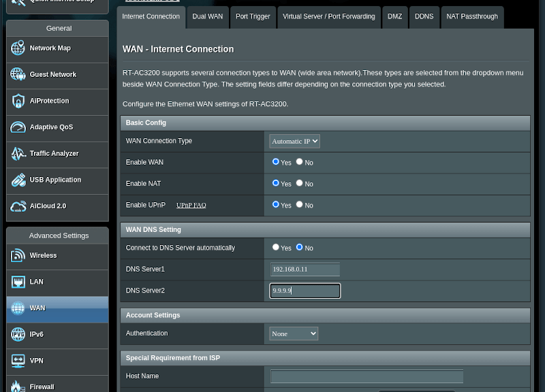Click the AiProtection menu label
The width and height of the screenshot is (545, 392).
click(49, 101)
